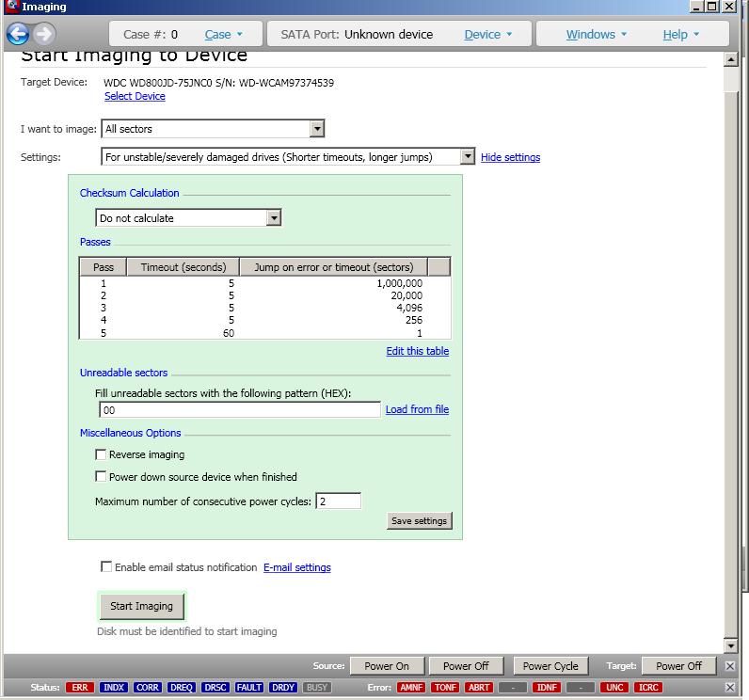This screenshot has width=749, height=700.
Task: Select pass 3 row with 4,096 jump
Action: click(264, 308)
